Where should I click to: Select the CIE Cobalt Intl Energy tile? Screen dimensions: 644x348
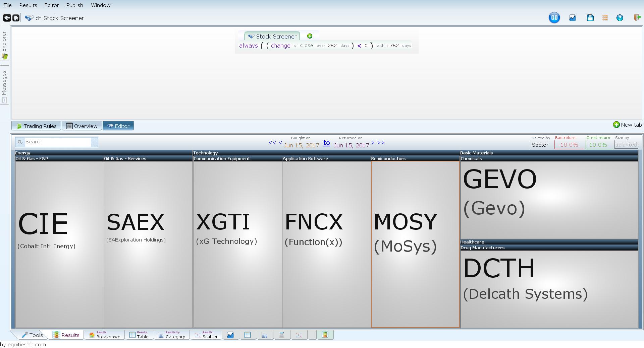coord(60,244)
